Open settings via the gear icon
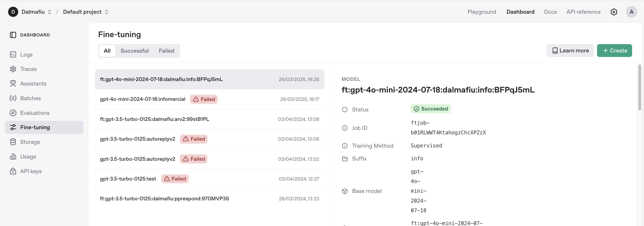644x226 pixels. pos(614,12)
